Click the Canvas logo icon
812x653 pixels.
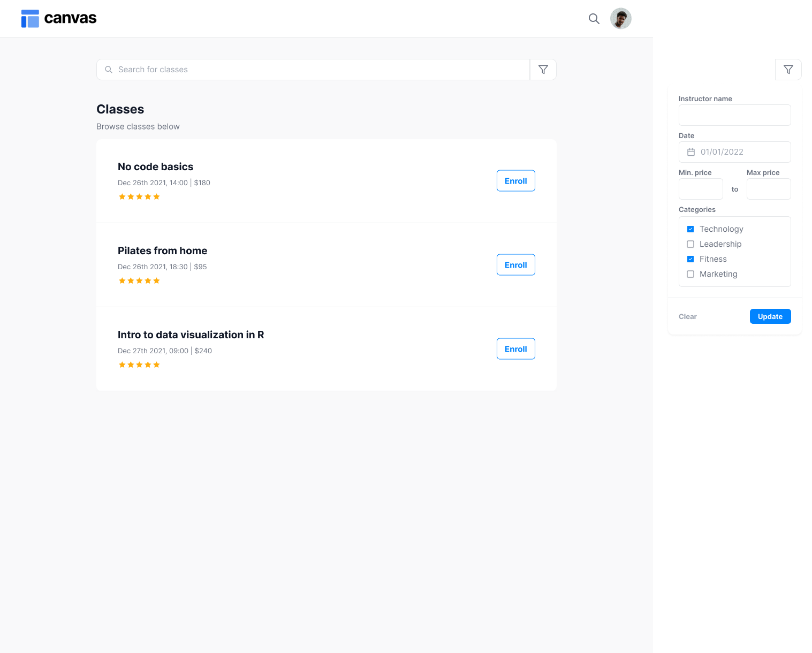pyautogui.click(x=30, y=19)
